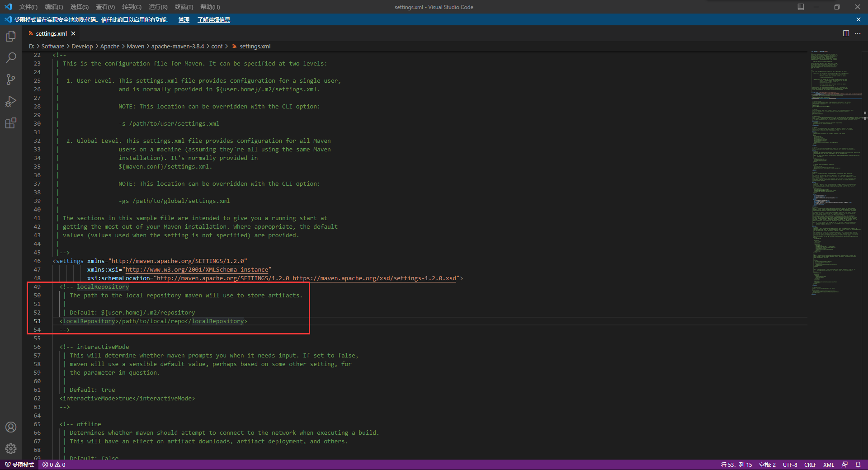Click the text '-gs /path/to/global/settings.xml'
Viewport: 868px width, 470px height.
click(x=174, y=201)
